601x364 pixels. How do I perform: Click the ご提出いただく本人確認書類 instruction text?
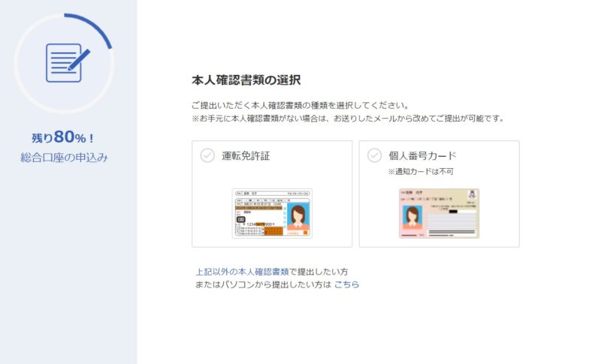click(x=300, y=105)
